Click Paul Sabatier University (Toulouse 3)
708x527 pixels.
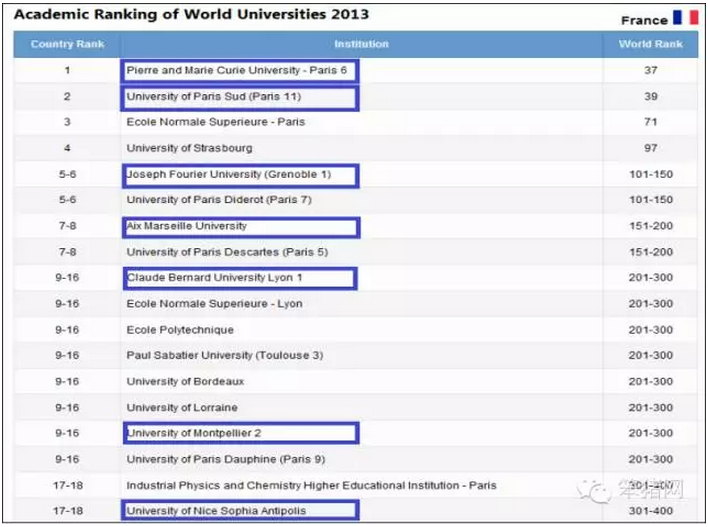[x=225, y=355]
